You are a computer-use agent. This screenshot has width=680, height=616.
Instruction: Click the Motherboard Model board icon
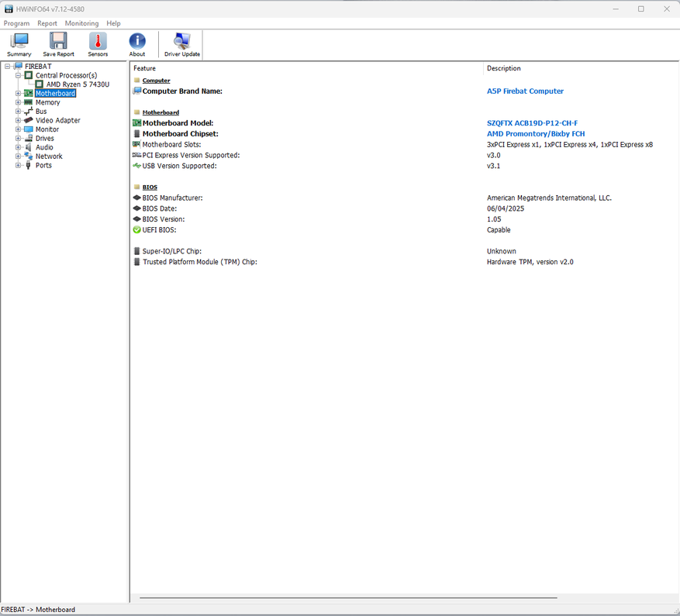click(136, 123)
